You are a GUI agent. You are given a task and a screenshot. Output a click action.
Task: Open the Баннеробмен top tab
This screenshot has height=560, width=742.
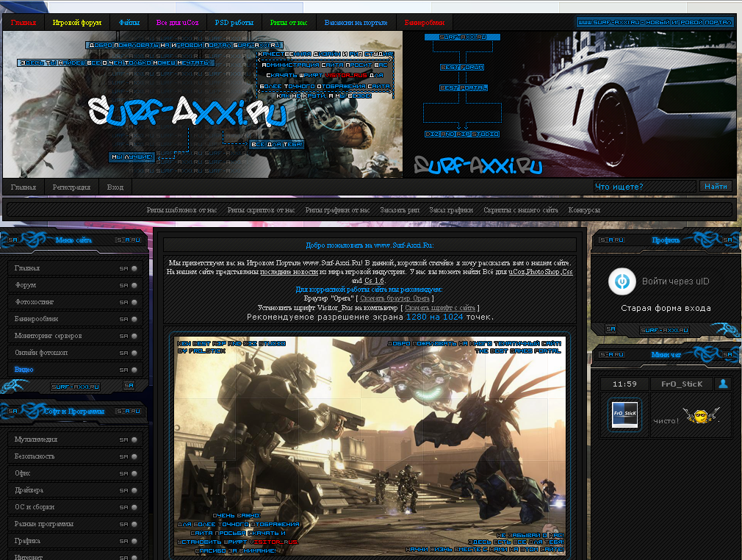(425, 22)
